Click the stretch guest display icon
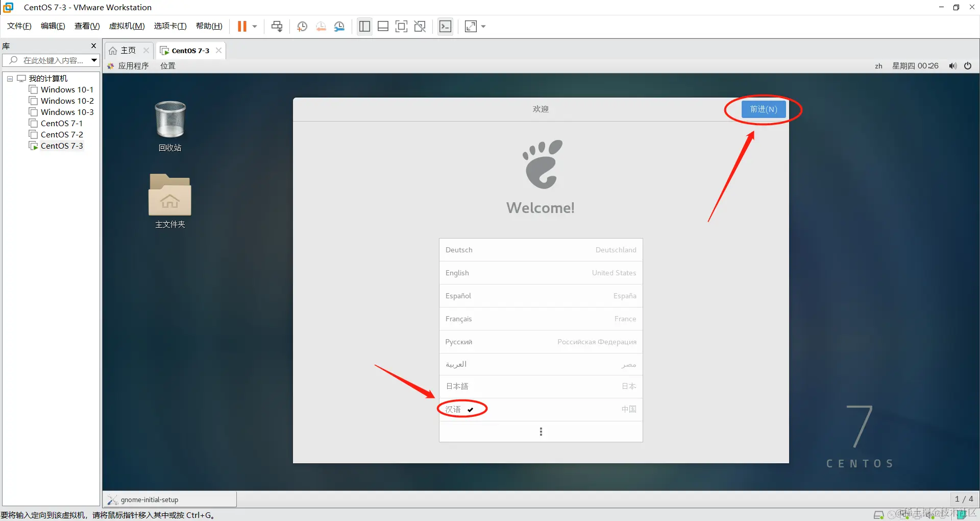Viewport: 980px width, 521px height. point(471,27)
